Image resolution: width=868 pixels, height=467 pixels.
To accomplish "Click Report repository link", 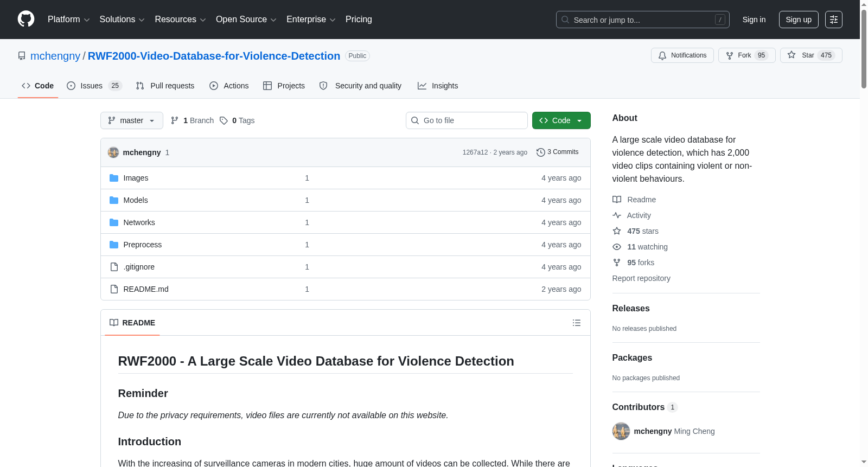I will (641, 278).
